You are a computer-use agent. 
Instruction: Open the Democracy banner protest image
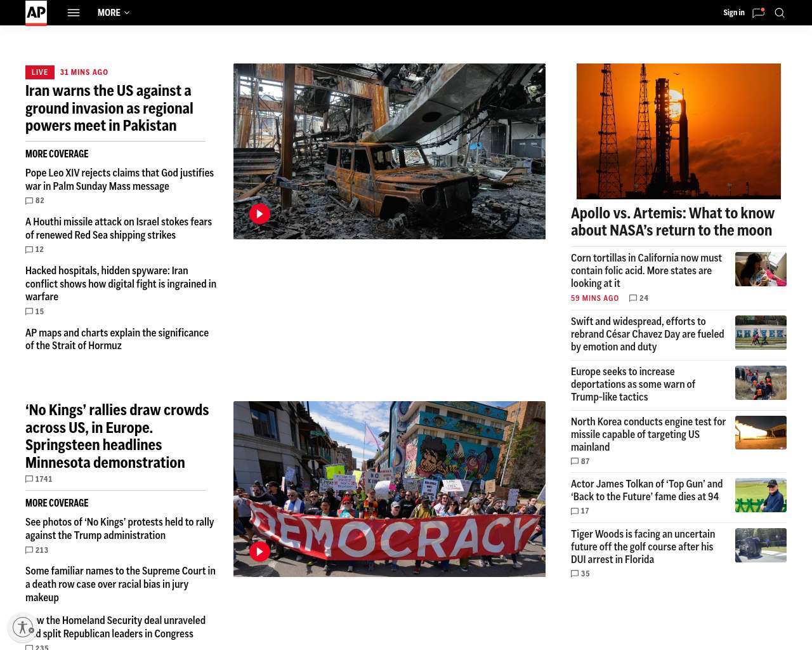[390, 489]
